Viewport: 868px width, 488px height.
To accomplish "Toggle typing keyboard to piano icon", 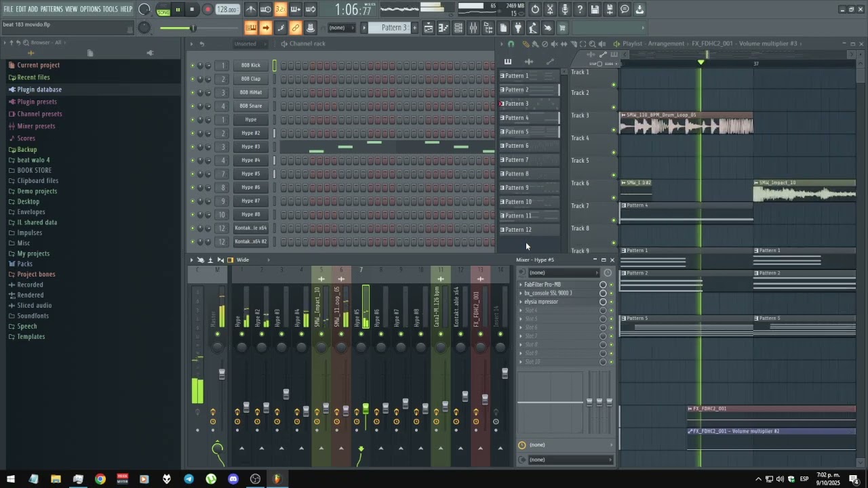I will [251, 28].
